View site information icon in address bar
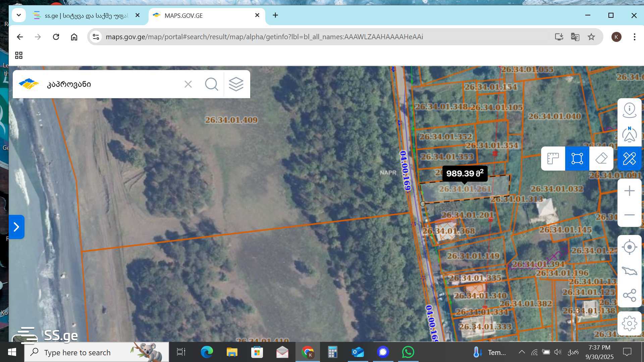This screenshot has height=362, width=644. click(96, 37)
